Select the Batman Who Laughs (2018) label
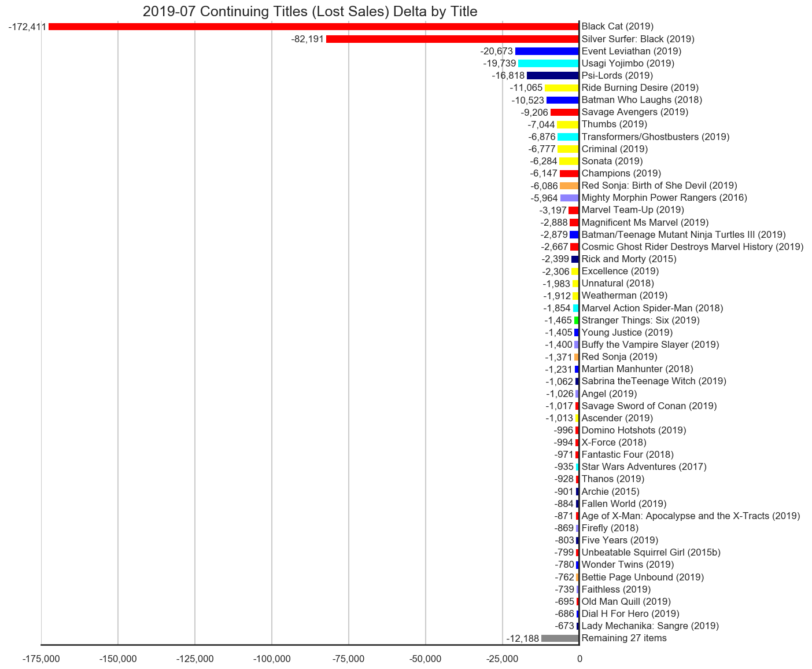Image resolution: width=812 pixels, height=669 pixels. click(642, 100)
